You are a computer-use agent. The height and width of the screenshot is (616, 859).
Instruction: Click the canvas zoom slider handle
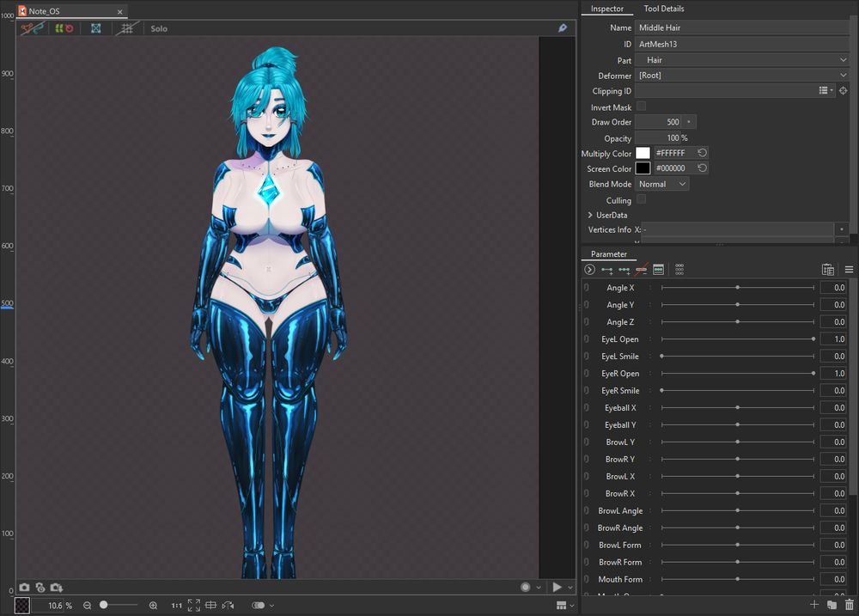tap(104, 605)
